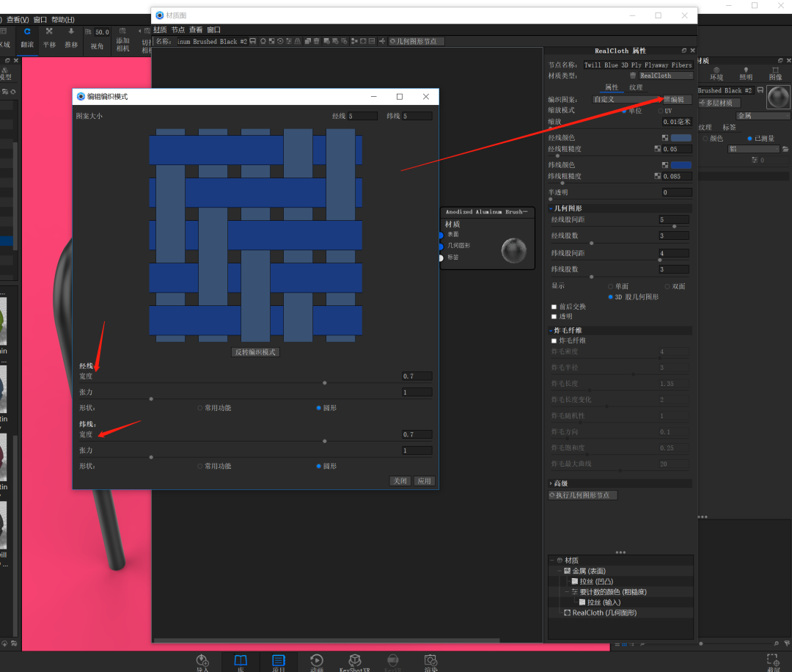Select weft shape 常用功能 radio button
Screen dimensions: 792x672
[200, 467]
